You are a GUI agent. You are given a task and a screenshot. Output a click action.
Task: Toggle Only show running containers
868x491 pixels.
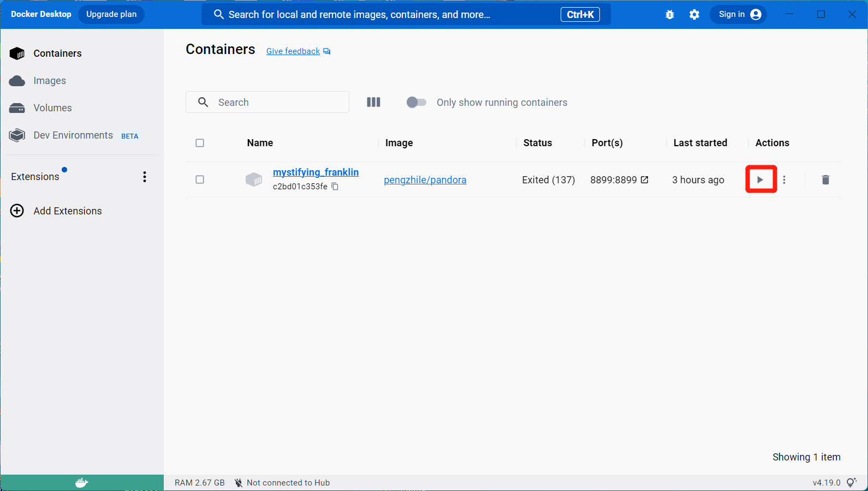point(417,102)
